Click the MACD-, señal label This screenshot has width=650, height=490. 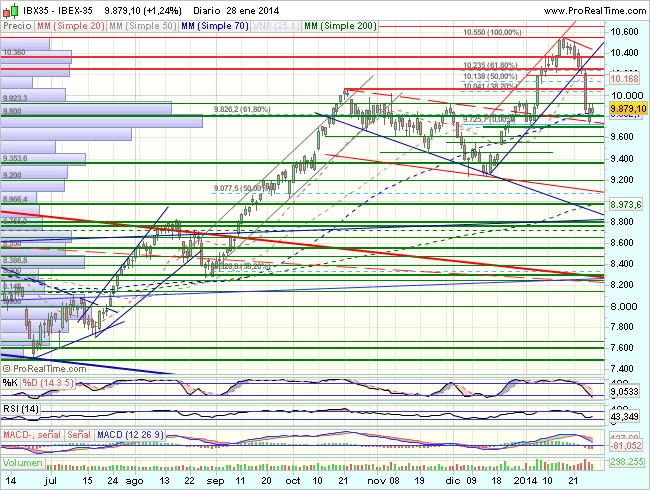[32, 435]
